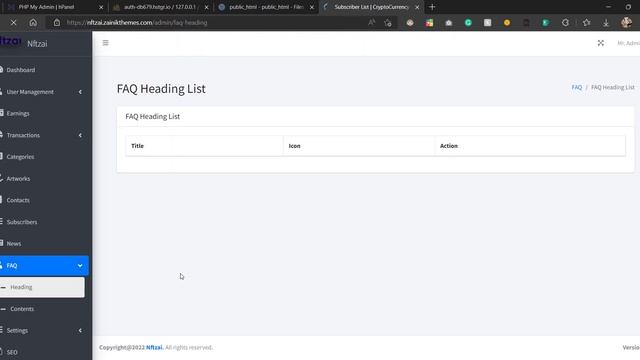Switch to the public_html file manager tab
Viewport: 640px width, 360px height.
point(266,7)
